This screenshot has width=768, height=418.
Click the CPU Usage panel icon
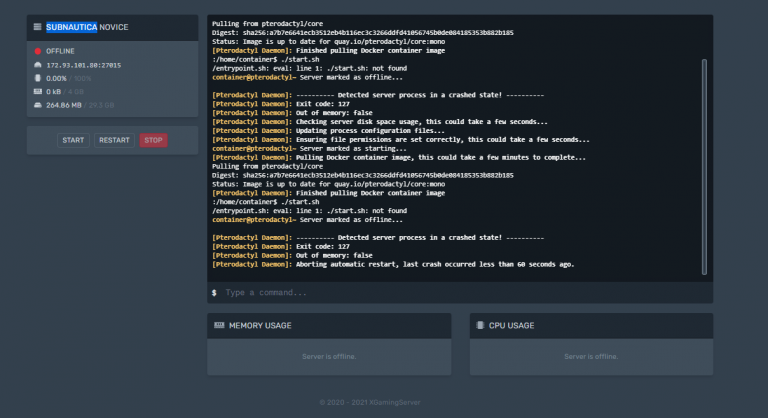[481, 325]
